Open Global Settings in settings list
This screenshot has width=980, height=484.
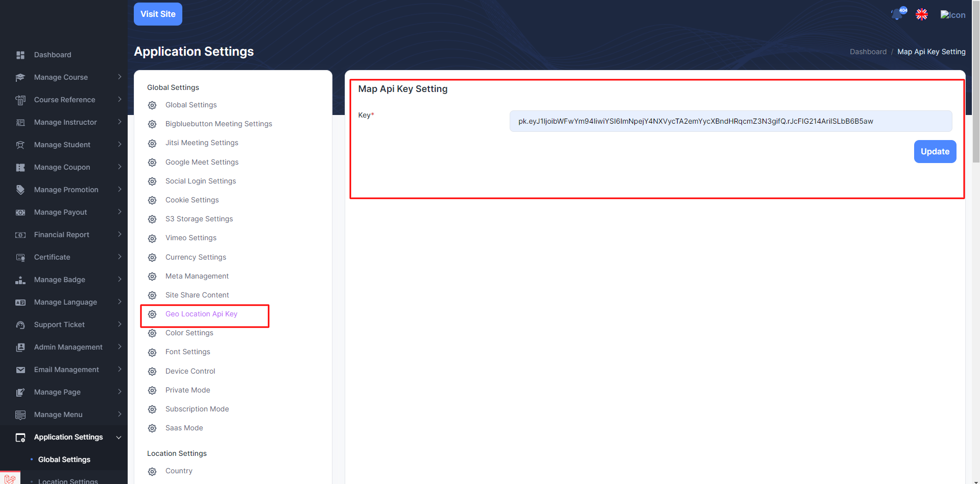point(191,105)
